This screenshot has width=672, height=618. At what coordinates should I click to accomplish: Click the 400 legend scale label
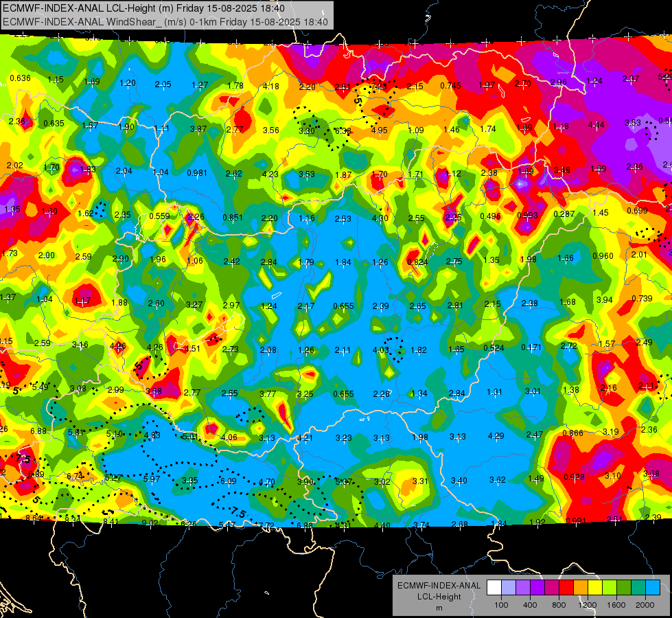point(530,605)
